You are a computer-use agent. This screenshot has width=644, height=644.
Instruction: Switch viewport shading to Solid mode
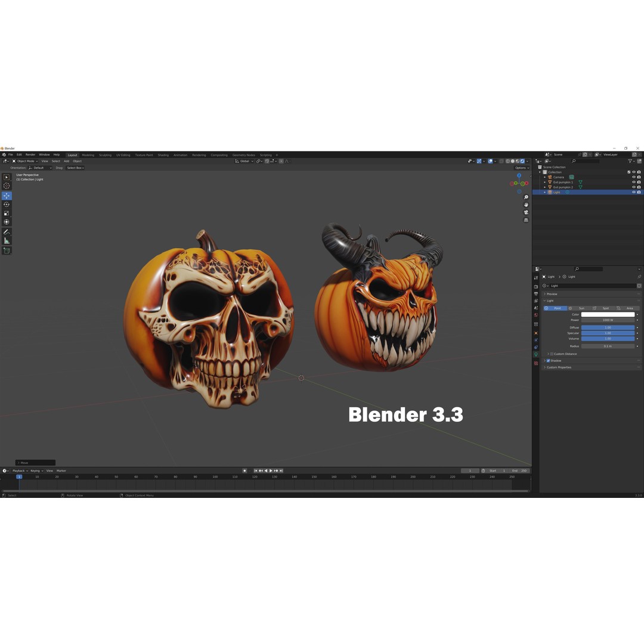512,161
